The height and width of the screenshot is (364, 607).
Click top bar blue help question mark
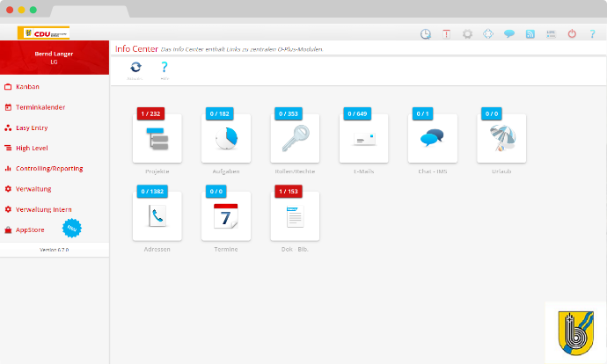[x=592, y=34]
